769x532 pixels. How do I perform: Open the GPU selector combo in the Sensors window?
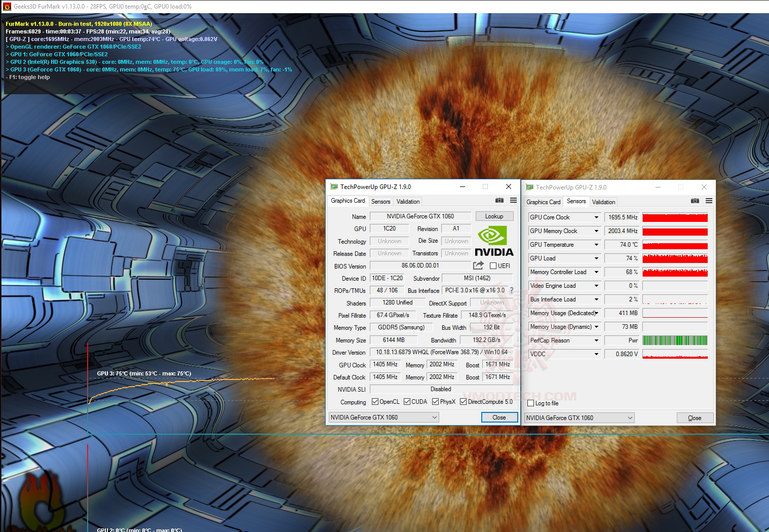pos(579,418)
